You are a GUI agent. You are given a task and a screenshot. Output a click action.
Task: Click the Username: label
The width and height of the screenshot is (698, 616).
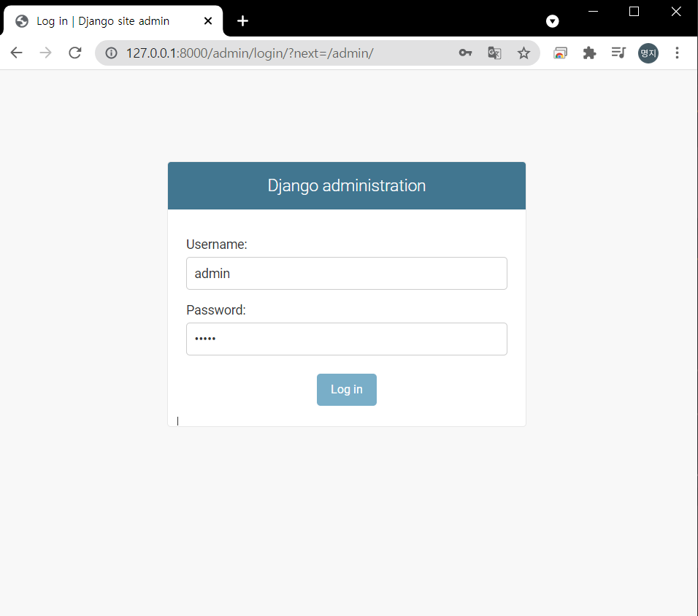tap(216, 245)
